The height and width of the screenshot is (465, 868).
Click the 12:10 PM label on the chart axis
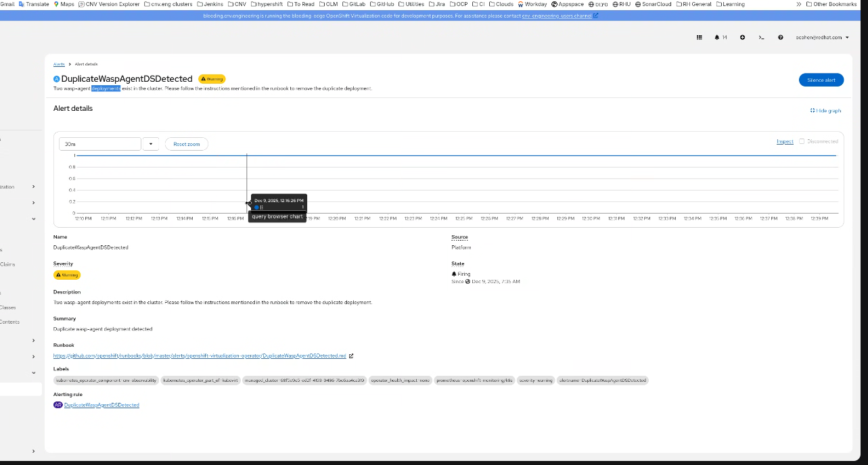click(x=83, y=218)
